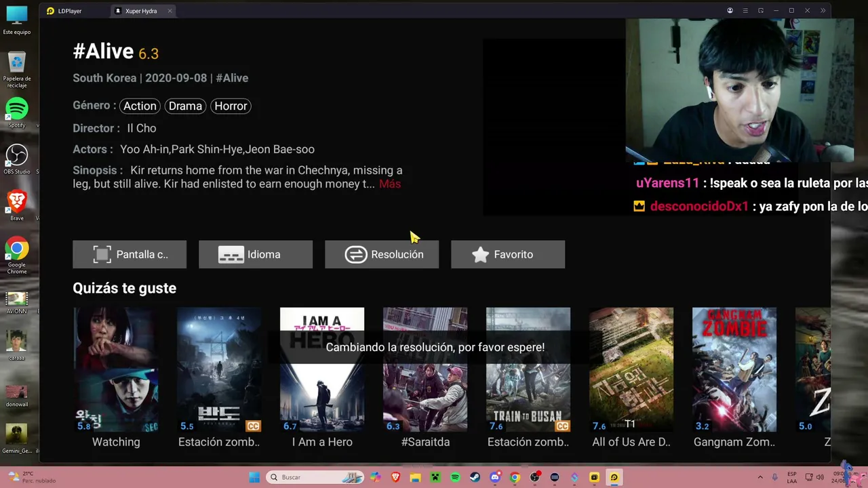Open the OBS Studio desktop shortcut

(x=17, y=159)
